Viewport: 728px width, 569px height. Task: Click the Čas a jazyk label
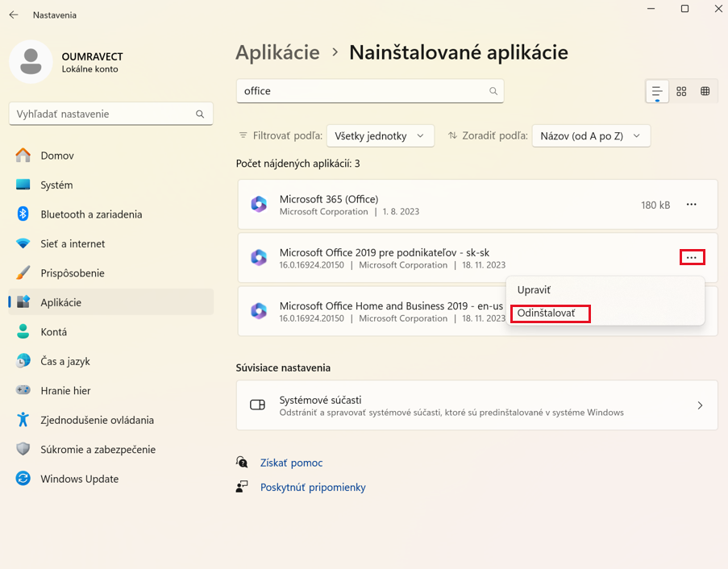click(x=65, y=362)
